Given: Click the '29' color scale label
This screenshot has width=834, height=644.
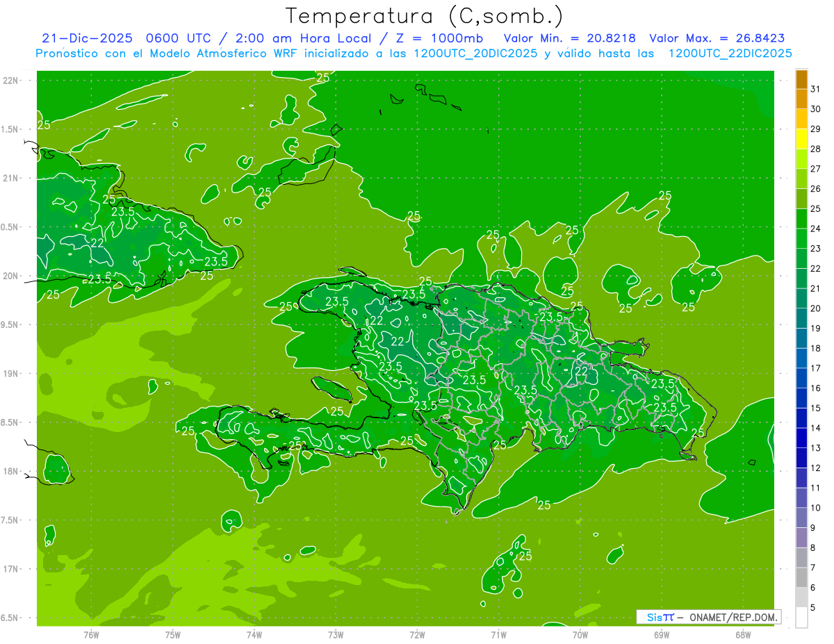Looking at the screenshot, I should (816, 129).
